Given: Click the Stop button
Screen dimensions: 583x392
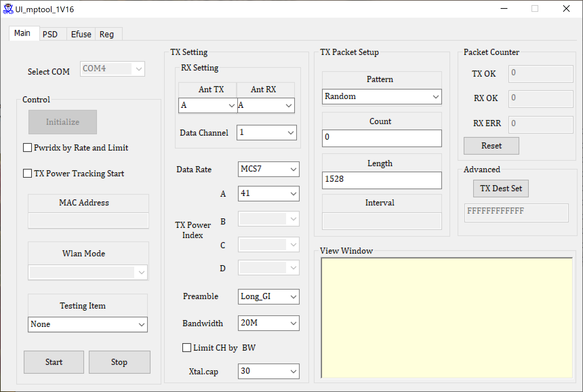Looking at the screenshot, I should (119, 362).
